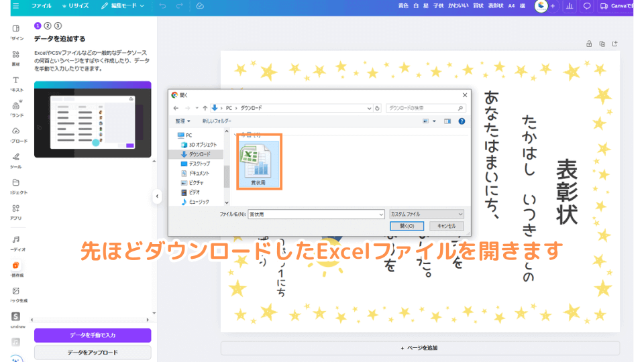Click the Canvaで印刷 print button
Screen dimensions: 644x362
tap(616, 6)
